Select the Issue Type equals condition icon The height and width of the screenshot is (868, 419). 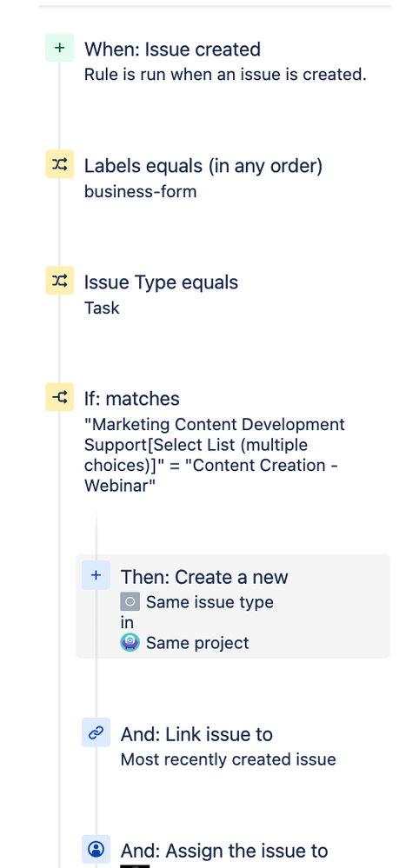[x=59, y=281]
